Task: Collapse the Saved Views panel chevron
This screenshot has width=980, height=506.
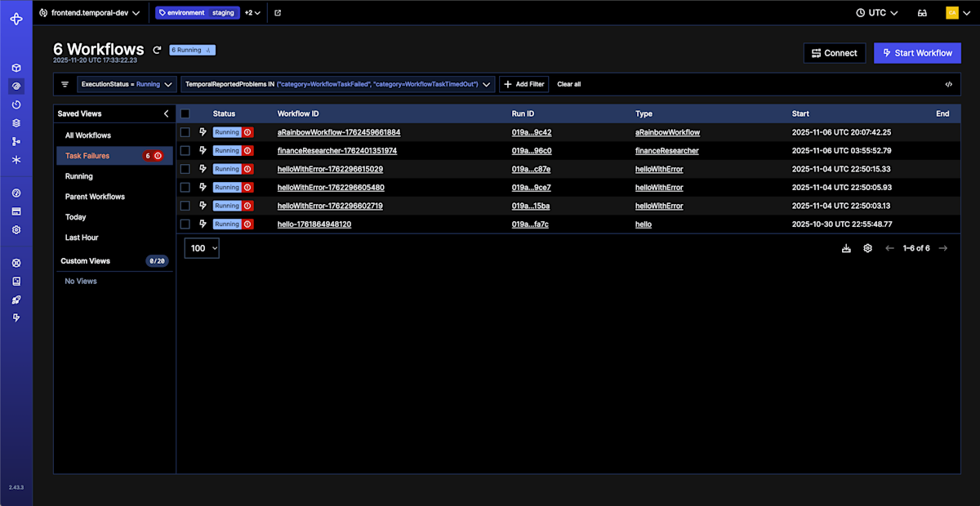Action: 166,113
